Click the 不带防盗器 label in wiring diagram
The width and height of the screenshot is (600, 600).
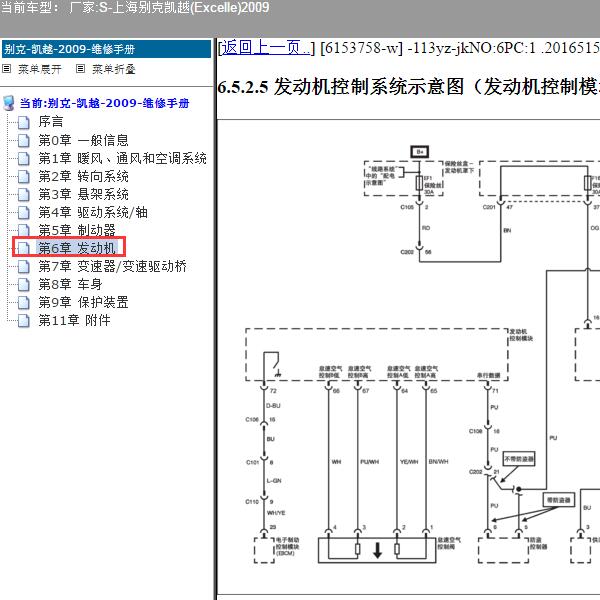coord(519,458)
